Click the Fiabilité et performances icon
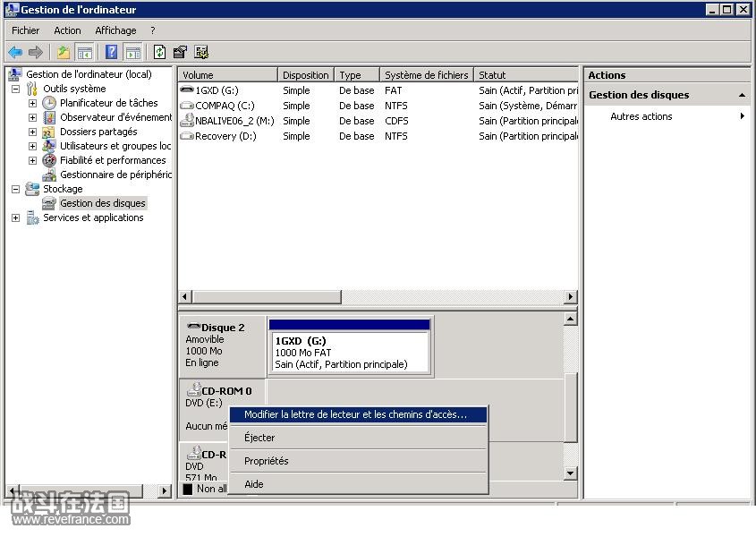The width and height of the screenshot is (756, 537). (x=49, y=160)
